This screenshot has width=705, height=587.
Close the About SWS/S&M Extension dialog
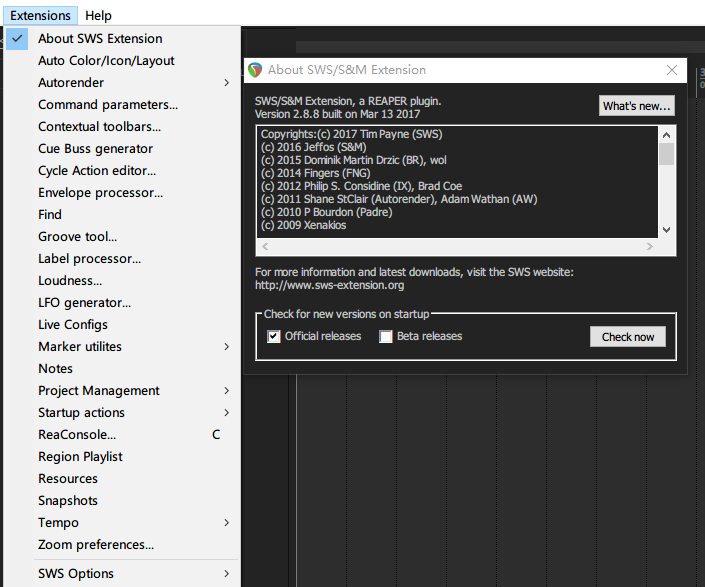pos(672,70)
